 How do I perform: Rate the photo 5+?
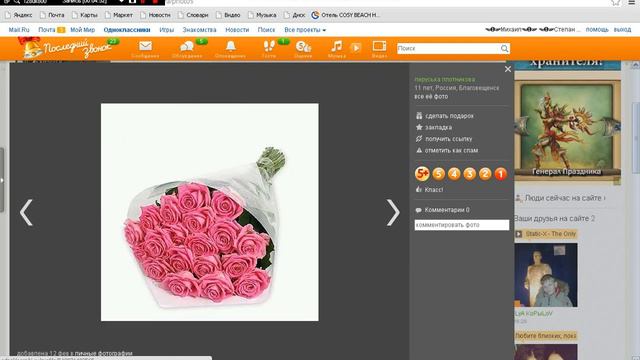(x=422, y=174)
